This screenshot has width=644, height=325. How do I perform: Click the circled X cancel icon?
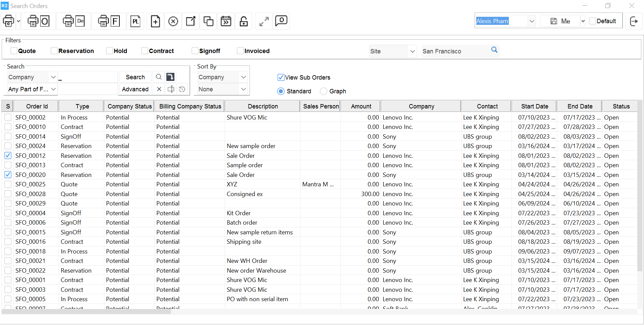click(x=173, y=21)
